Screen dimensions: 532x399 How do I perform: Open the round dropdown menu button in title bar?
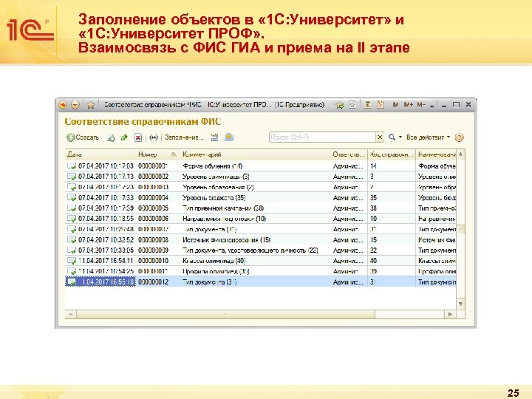[75, 105]
